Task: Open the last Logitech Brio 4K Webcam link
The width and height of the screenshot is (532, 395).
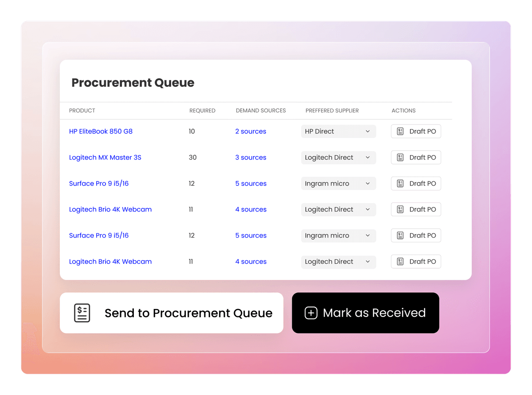Action: [x=110, y=262]
